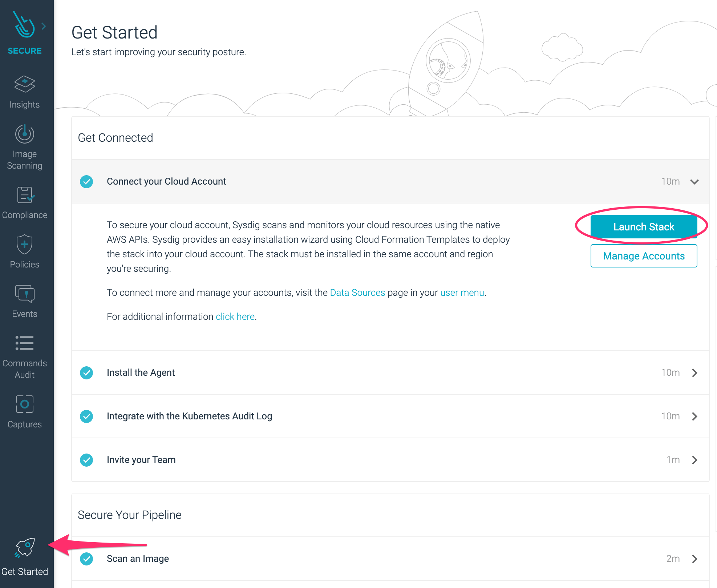The width and height of the screenshot is (717, 588).
Task: Click the Image Scanning sidebar label
Action: click(25, 160)
